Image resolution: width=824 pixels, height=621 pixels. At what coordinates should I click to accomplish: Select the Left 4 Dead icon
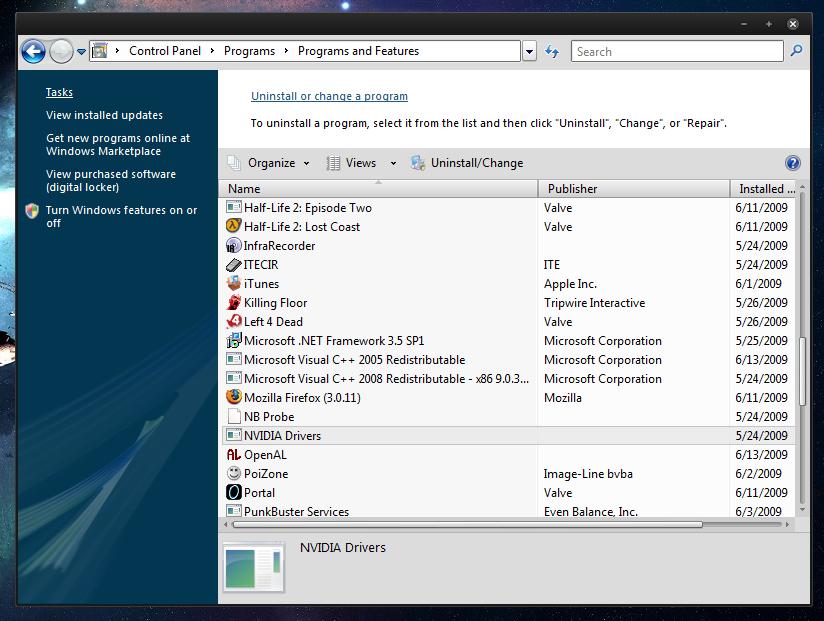234,321
